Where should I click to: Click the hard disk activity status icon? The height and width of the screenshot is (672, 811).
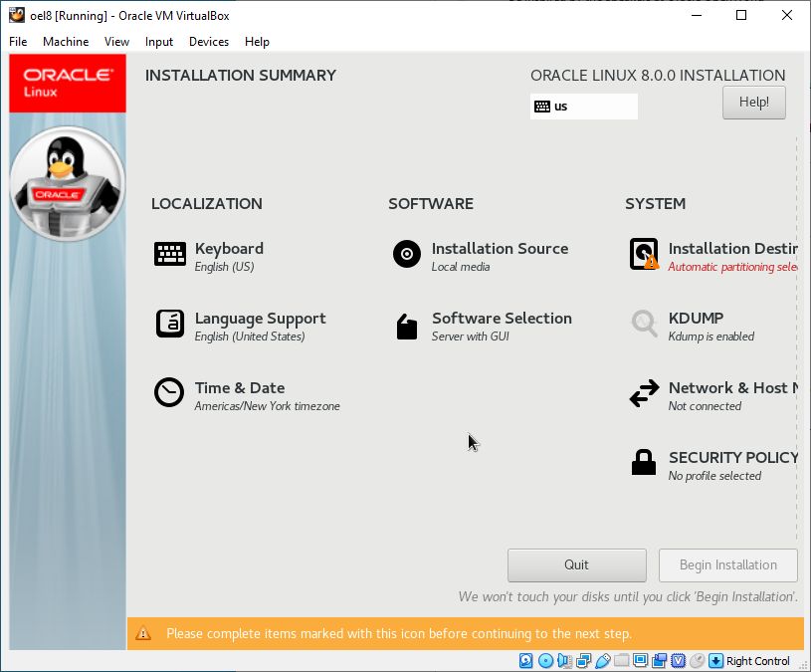point(526,661)
